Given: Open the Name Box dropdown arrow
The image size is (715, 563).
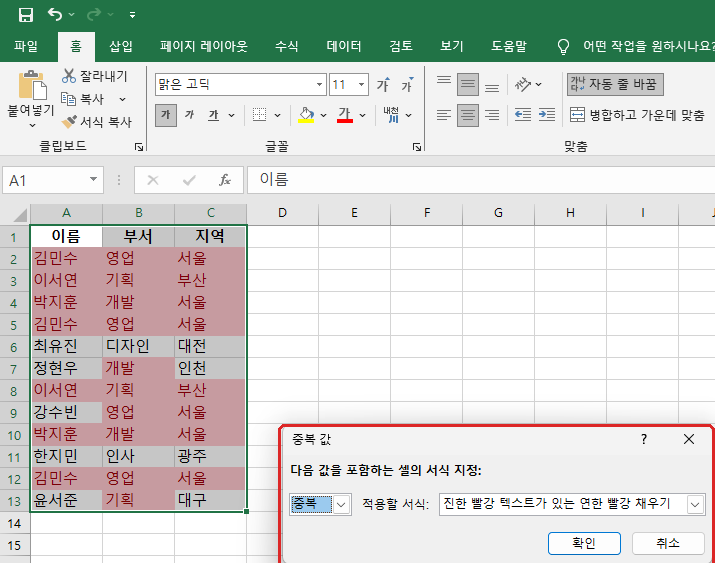Looking at the screenshot, I should coord(93,179).
